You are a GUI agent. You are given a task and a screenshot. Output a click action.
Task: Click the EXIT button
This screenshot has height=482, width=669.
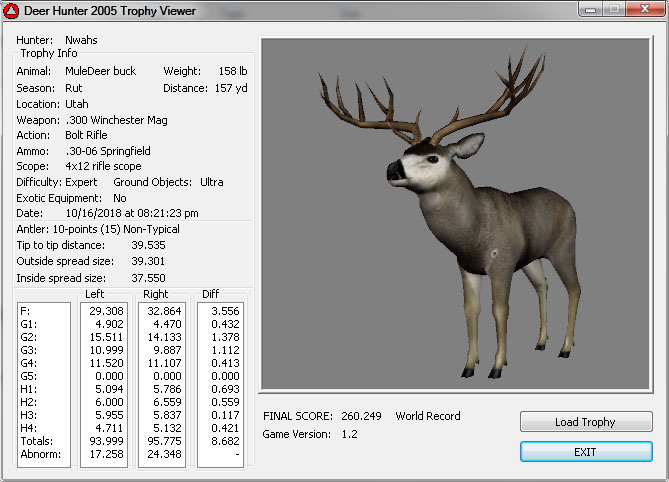click(x=585, y=452)
